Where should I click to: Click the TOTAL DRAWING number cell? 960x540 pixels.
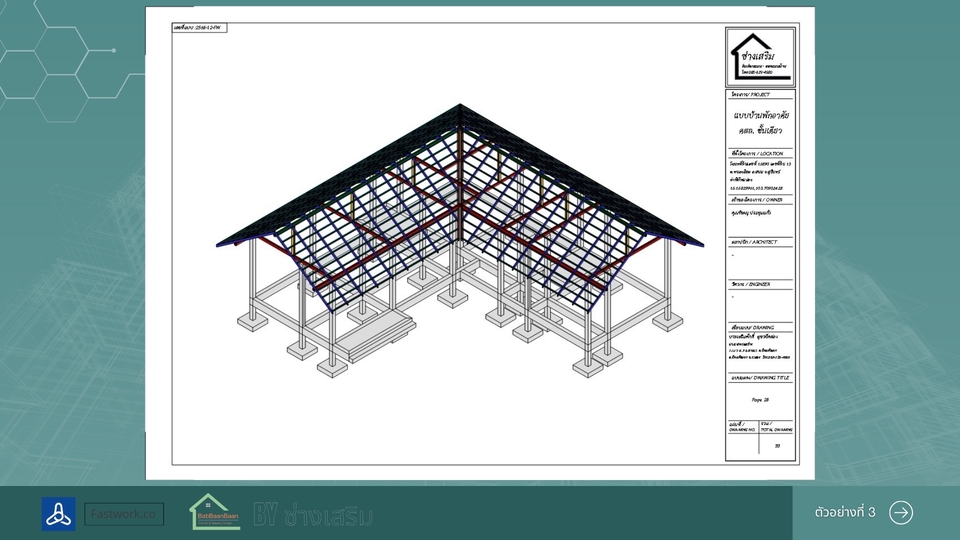click(x=777, y=444)
